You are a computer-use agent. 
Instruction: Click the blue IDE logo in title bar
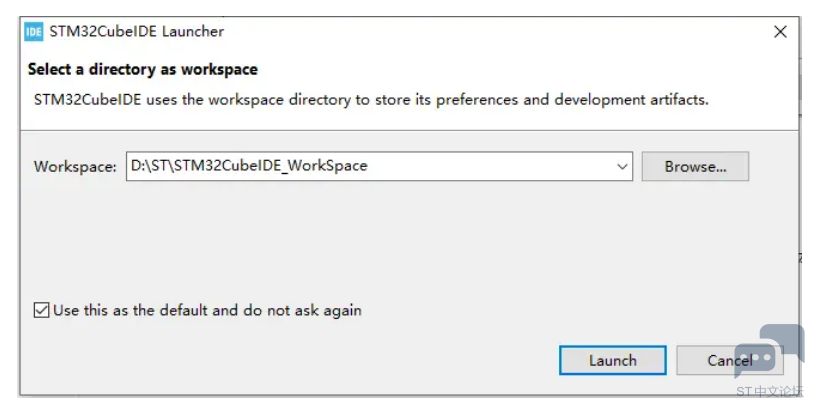tap(34, 32)
